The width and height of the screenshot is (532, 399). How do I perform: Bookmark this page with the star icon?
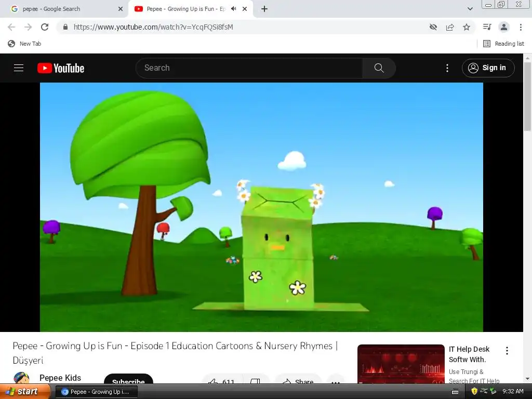(467, 27)
